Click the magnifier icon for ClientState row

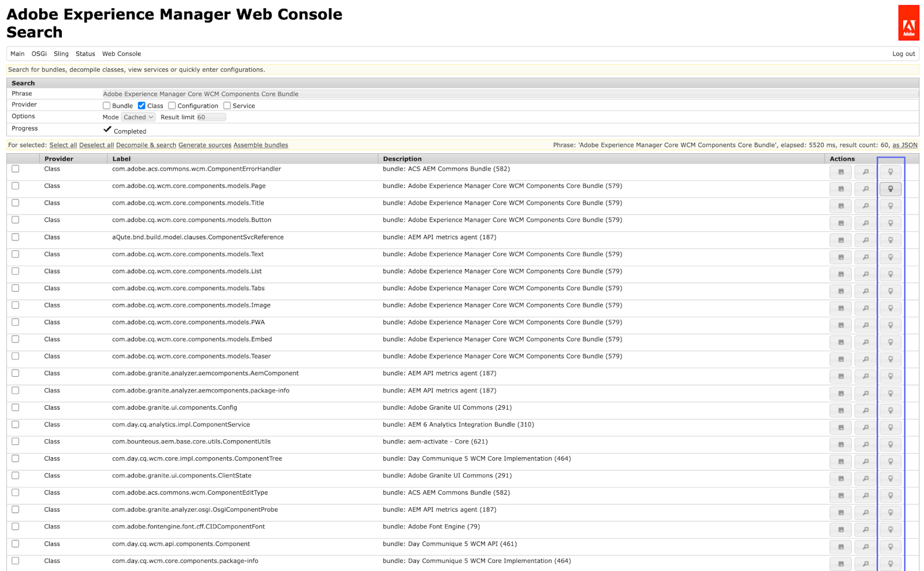point(865,479)
